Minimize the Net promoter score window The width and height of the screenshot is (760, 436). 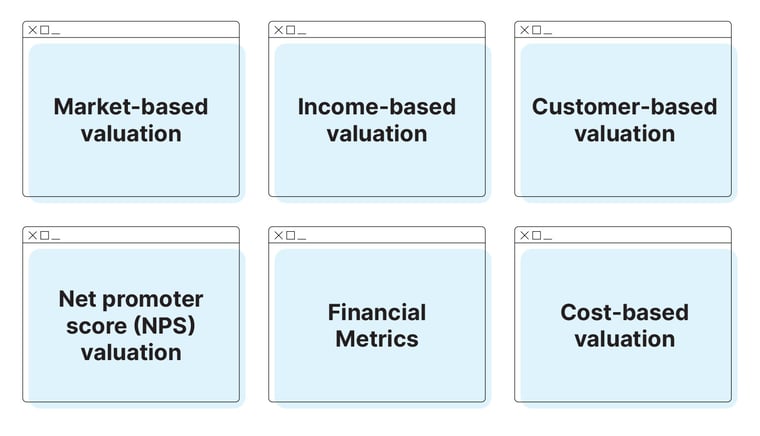tap(56, 236)
